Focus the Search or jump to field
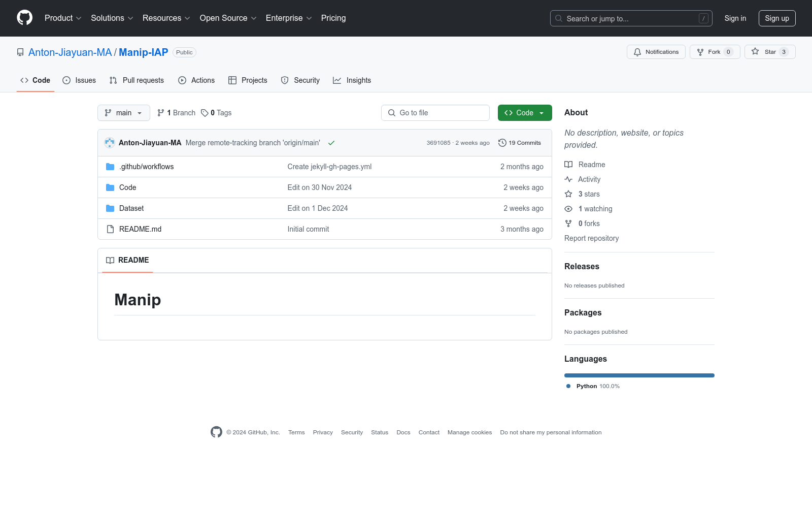 (631, 18)
